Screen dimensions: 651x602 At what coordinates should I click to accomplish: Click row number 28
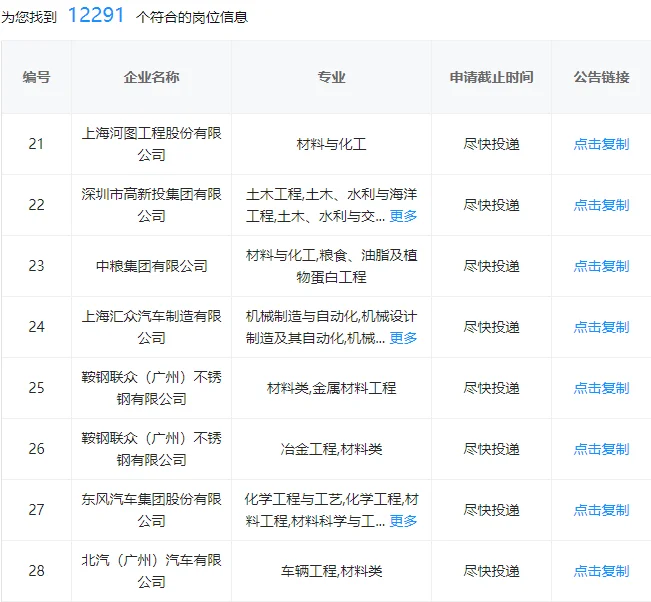point(36,571)
